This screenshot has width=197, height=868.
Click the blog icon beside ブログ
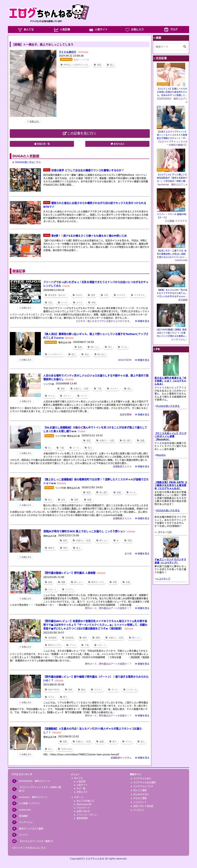(166, 30)
